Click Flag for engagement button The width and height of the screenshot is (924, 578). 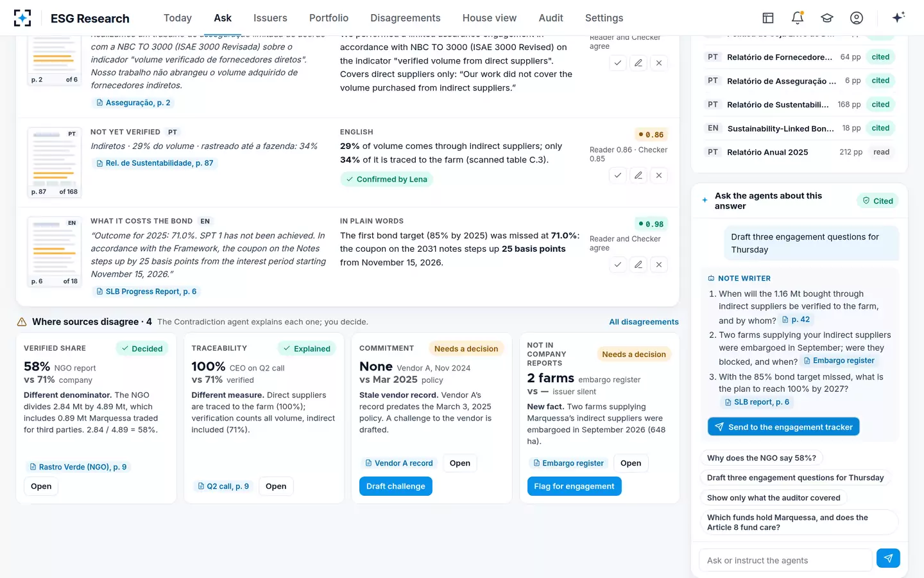pyautogui.click(x=574, y=486)
